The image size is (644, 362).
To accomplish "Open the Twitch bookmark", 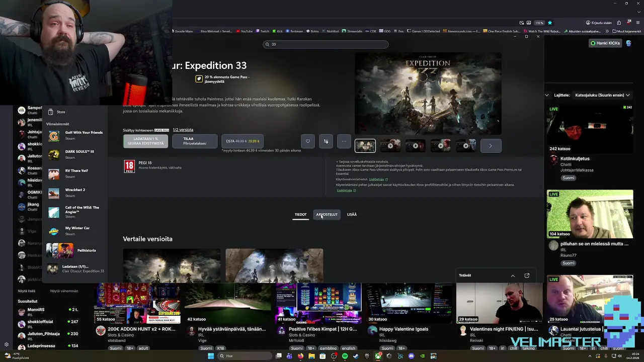I will (263, 31).
